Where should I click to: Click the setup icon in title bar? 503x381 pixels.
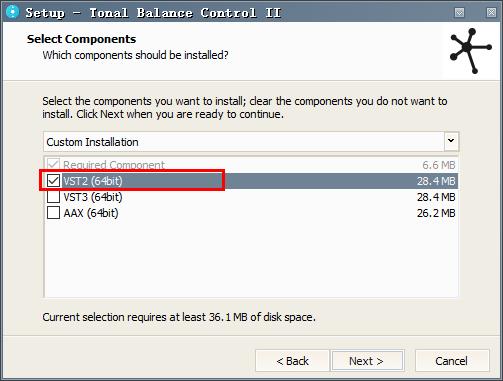(x=13, y=12)
